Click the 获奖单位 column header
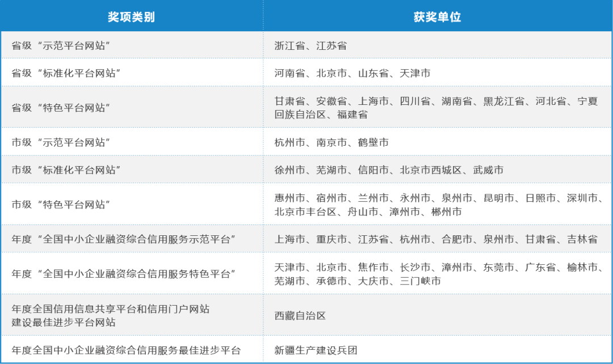This screenshot has height=364, width=613. (x=438, y=17)
